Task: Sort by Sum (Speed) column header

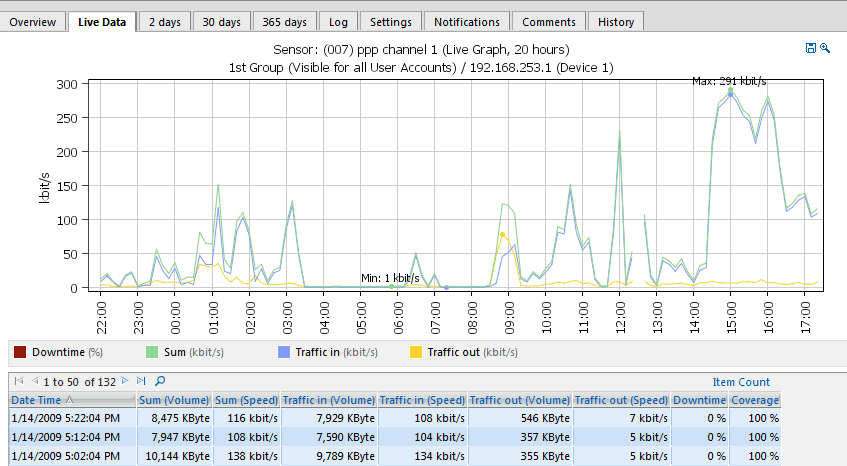Action: tap(246, 400)
